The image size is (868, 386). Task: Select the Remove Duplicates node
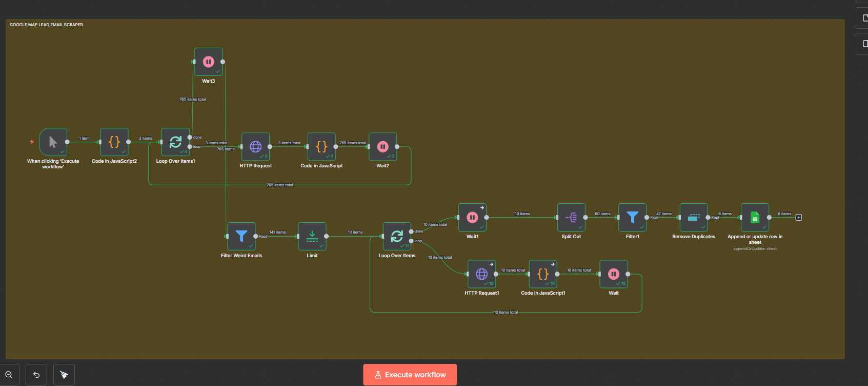[x=693, y=218]
